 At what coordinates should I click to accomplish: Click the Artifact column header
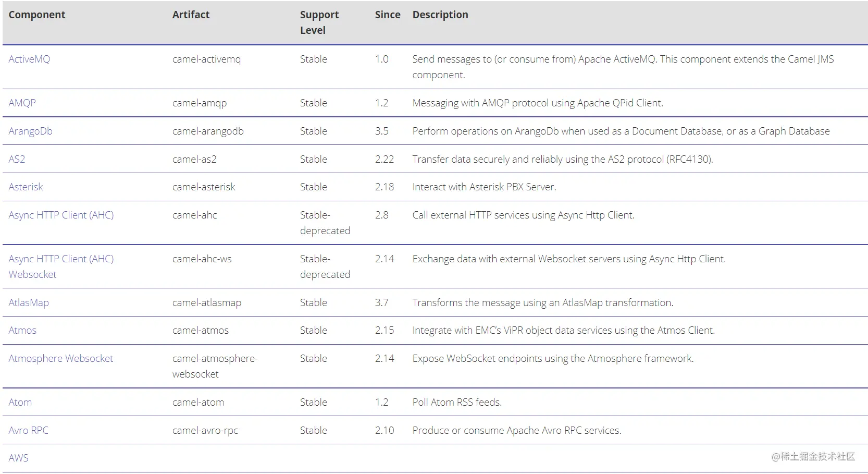(191, 15)
